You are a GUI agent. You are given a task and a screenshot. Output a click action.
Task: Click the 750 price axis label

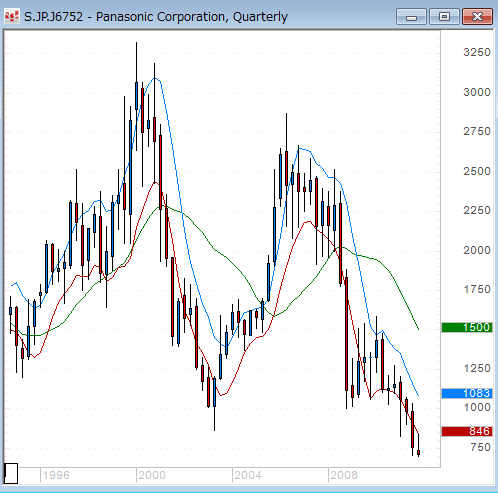[x=480, y=447]
